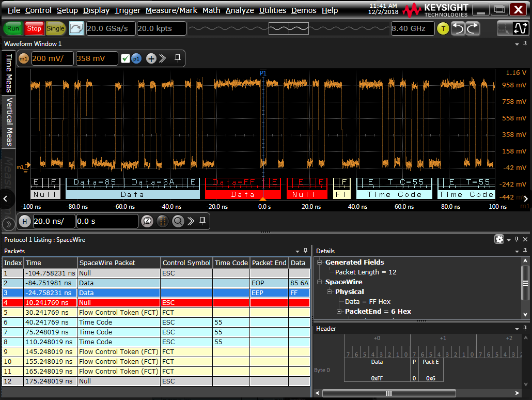Collapse the Physical tree node

click(330, 291)
